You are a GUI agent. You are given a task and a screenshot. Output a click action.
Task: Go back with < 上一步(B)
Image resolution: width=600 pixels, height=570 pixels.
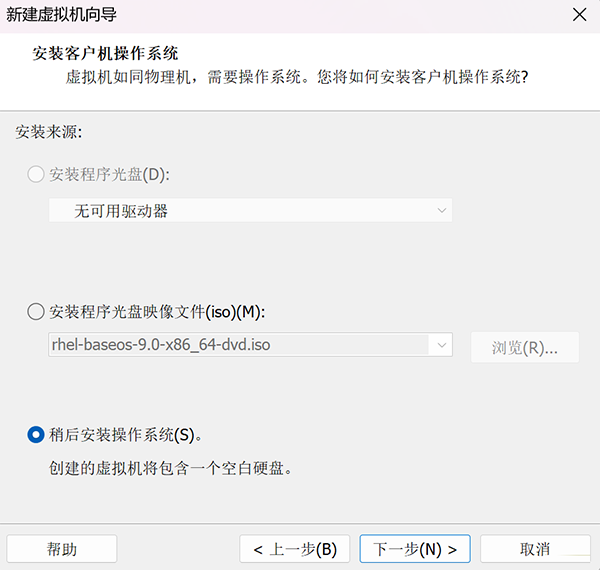point(295,549)
